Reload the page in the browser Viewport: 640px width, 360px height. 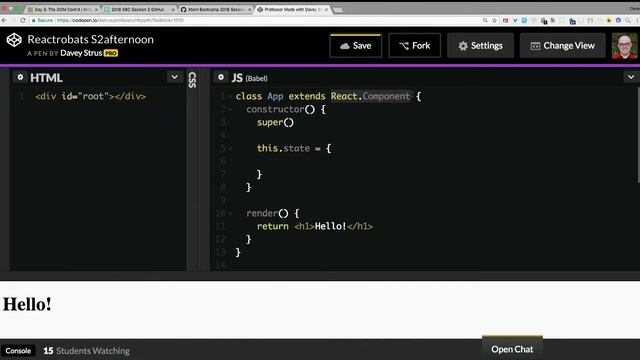[23, 20]
